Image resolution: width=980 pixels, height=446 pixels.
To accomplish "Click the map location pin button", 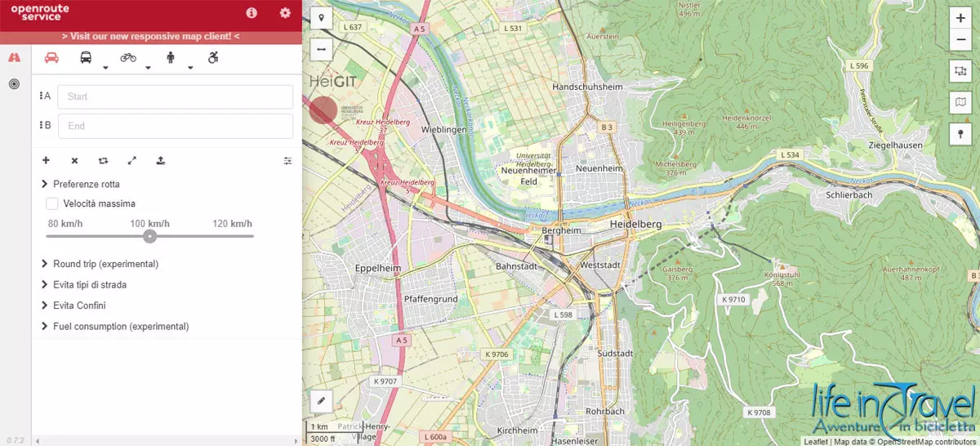I will pyautogui.click(x=322, y=19).
